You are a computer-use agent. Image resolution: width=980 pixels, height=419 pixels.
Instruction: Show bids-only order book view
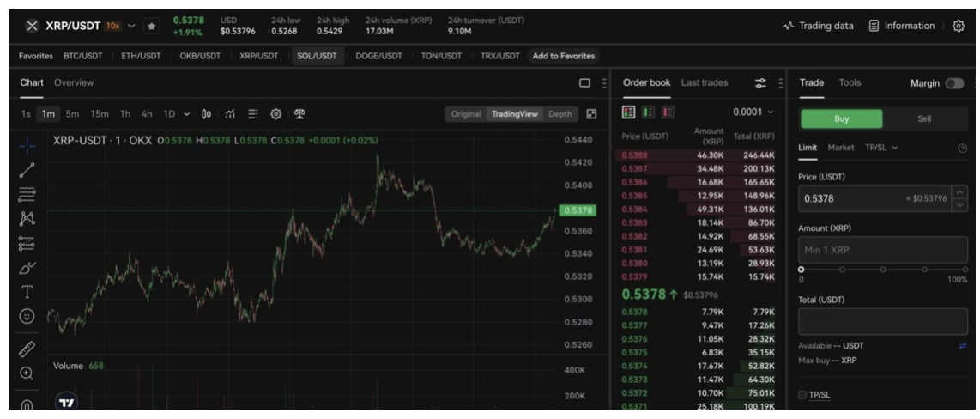click(649, 112)
